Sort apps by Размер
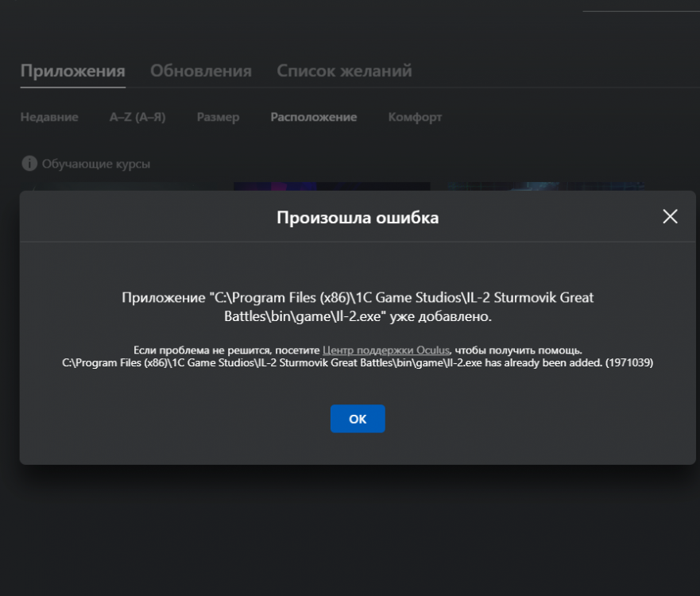This screenshot has height=596, width=700. coord(218,118)
